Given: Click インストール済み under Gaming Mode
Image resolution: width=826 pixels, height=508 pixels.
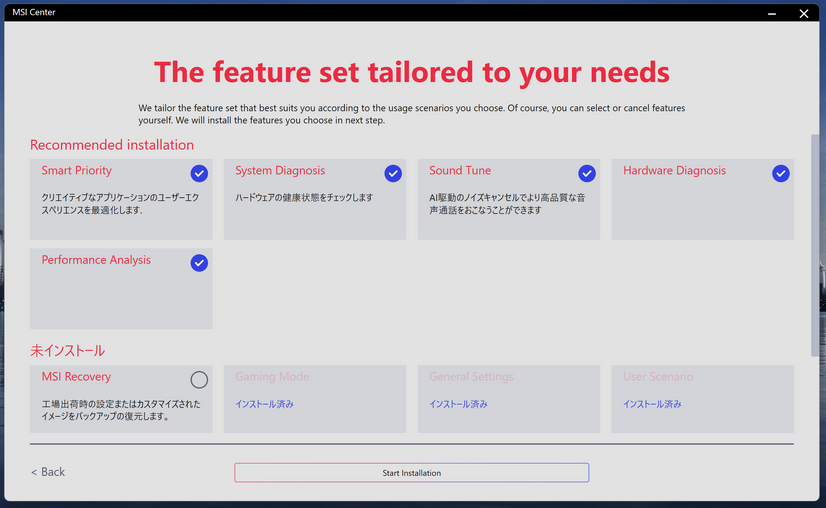Looking at the screenshot, I should 264,404.
